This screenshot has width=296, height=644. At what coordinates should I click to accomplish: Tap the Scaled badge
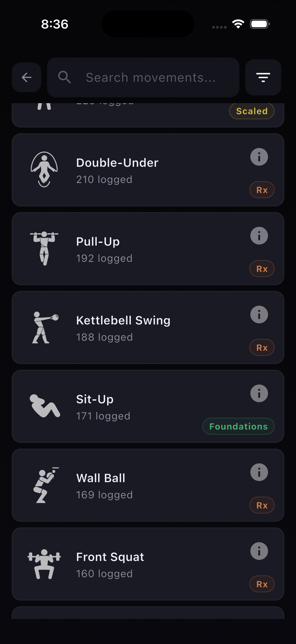point(252,111)
